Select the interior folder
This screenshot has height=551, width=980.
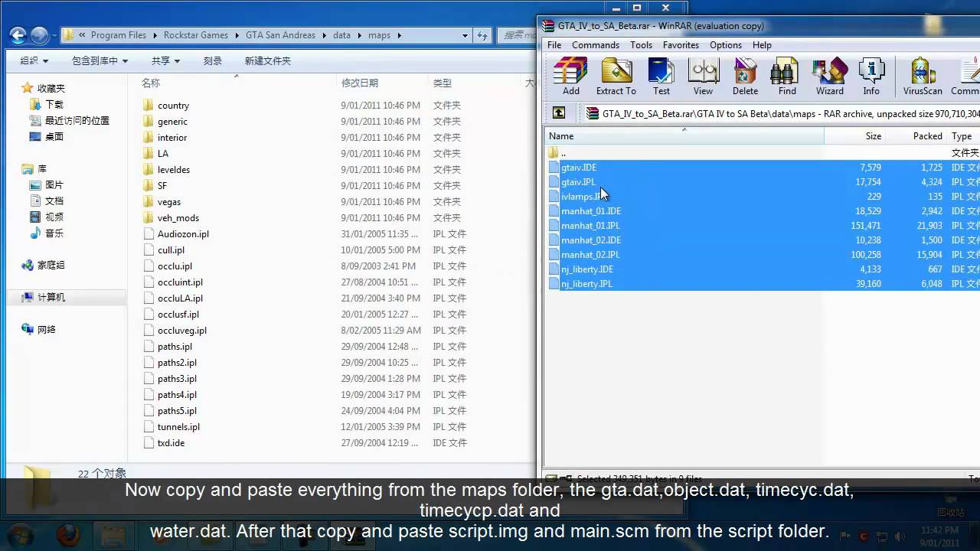pos(172,137)
